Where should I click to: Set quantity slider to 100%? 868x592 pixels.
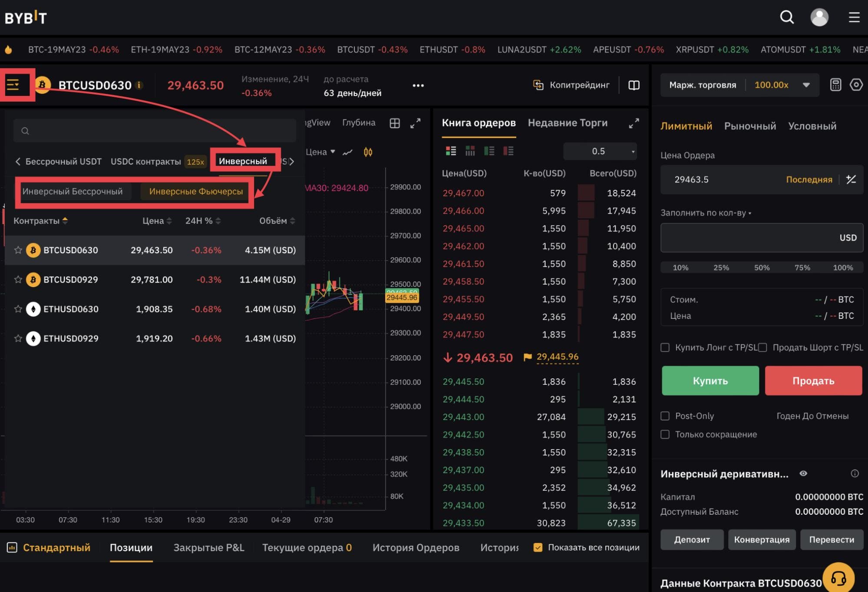[843, 268]
